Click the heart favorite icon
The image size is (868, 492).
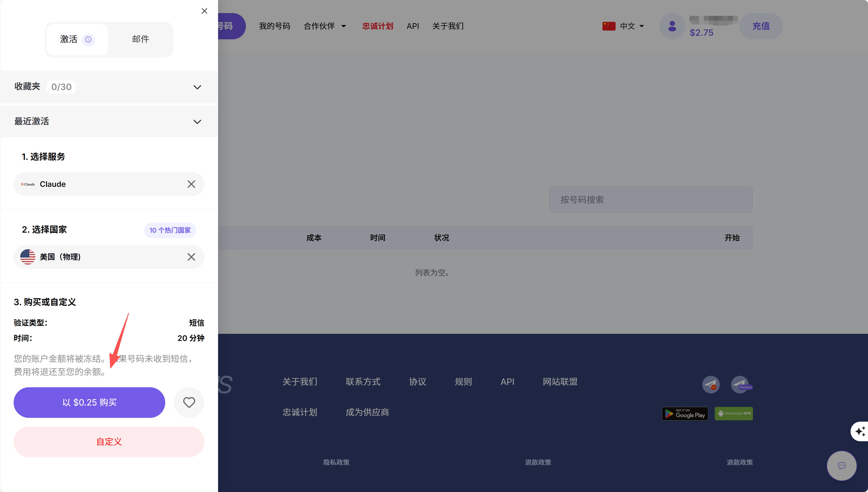pos(189,402)
